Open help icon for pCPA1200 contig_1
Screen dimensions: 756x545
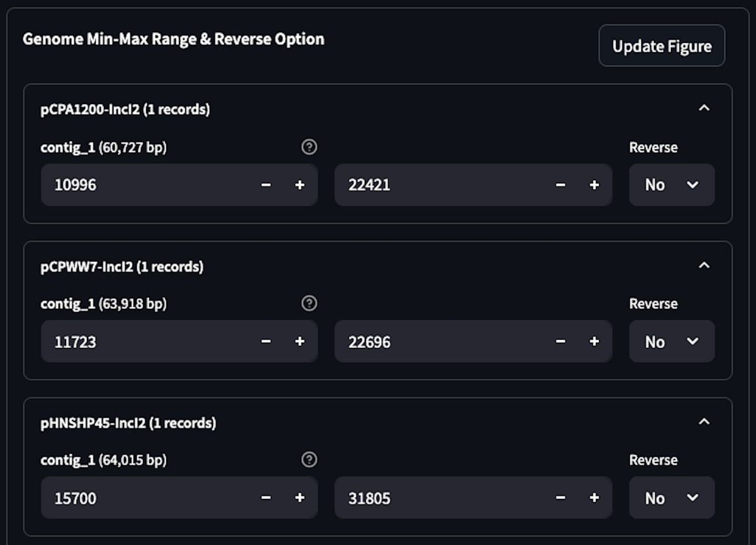coord(309,147)
